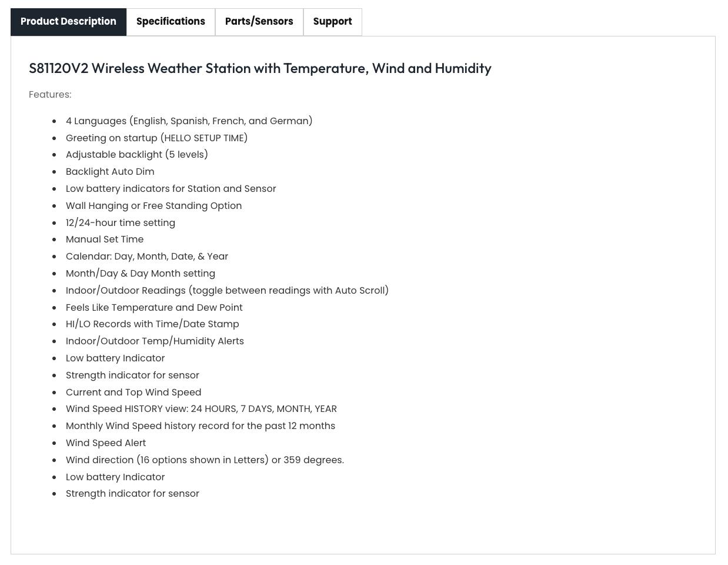Click Adjustable backlight (5 levels) item
Image resolution: width=728 pixels, height=565 pixels.
(x=137, y=155)
